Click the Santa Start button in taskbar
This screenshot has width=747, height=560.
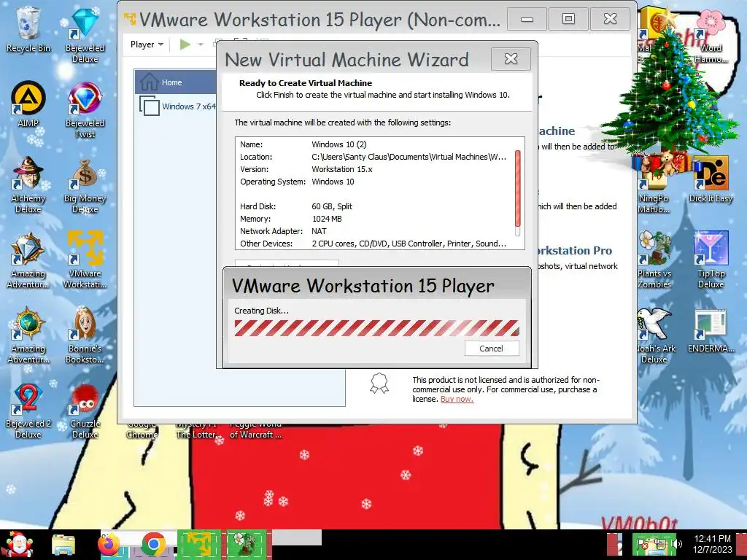tap(17, 544)
